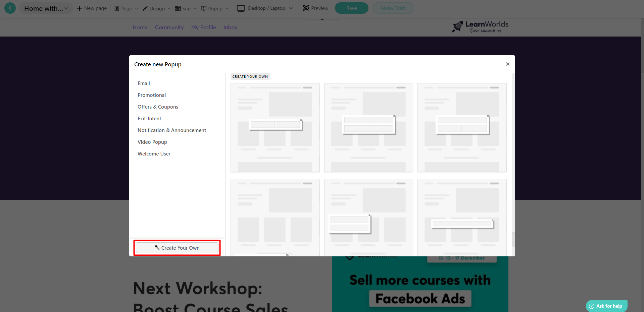The width and height of the screenshot is (644, 312).
Task: Open the Popup tool via its icon
Action: [x=204, y=8]
